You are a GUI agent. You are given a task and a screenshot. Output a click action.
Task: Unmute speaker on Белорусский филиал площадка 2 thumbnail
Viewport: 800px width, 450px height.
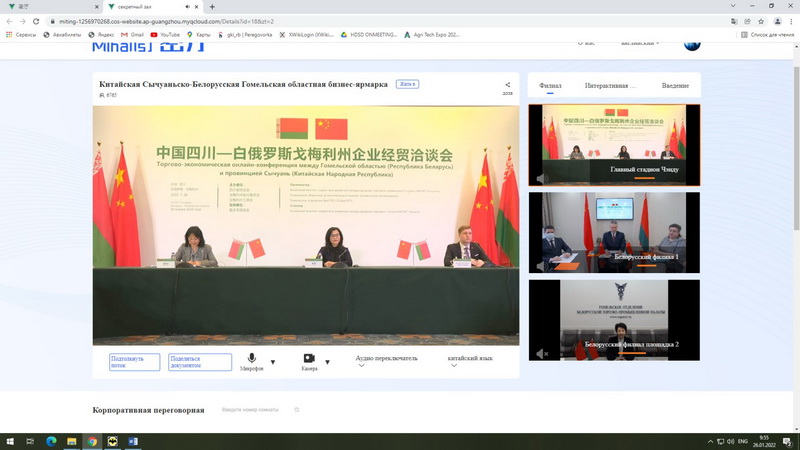pos(542,353)
